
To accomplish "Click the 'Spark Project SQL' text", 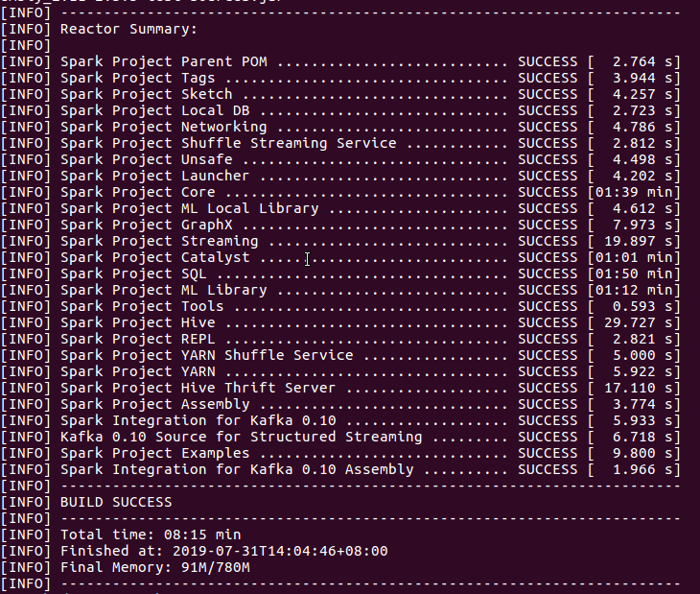I will (x=133, y=273).
